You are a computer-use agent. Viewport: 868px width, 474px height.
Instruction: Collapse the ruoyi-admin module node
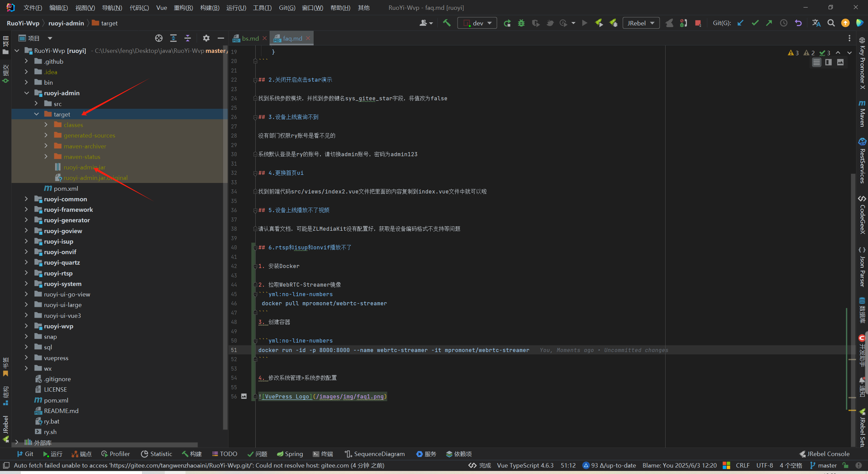[x=26, y=93]
